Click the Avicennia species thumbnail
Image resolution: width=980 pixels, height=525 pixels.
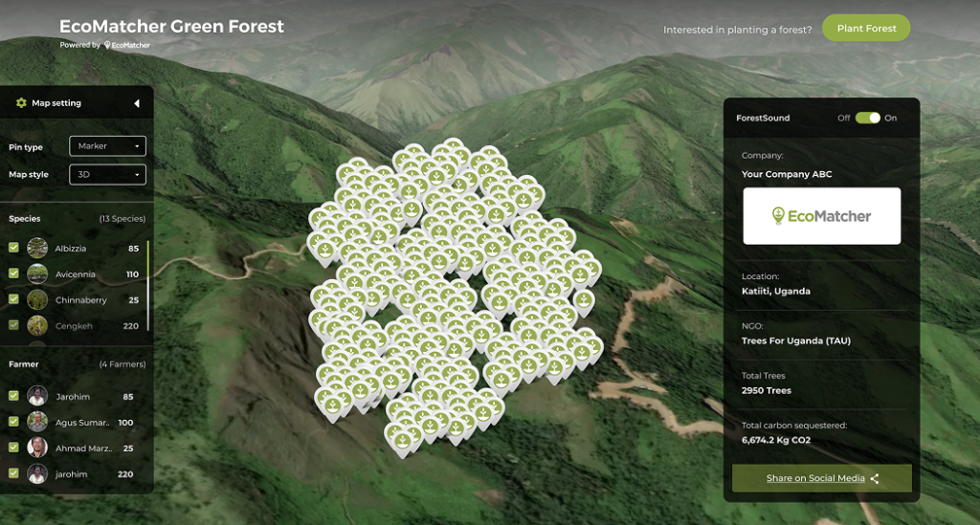point(37,273)
